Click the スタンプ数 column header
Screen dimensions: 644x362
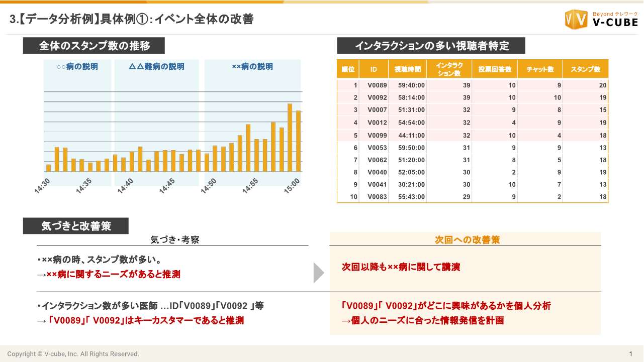point(586,68)
